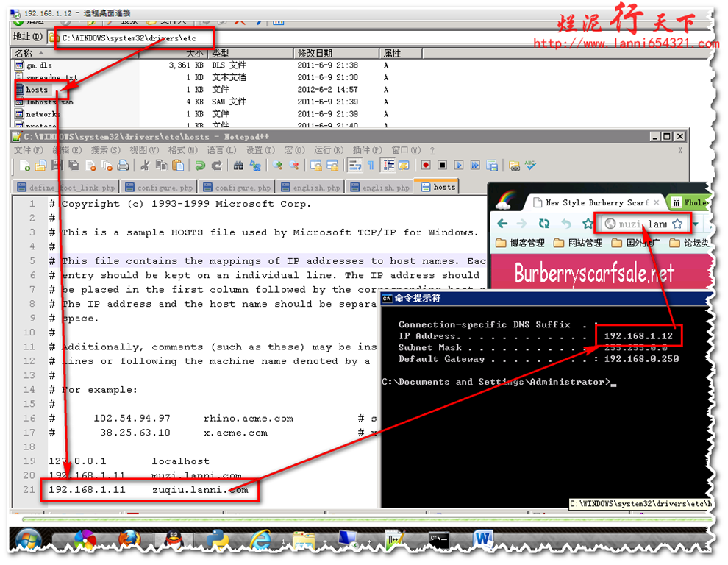Sort Explorer files by 修改日期 column

tap(336, 54)
